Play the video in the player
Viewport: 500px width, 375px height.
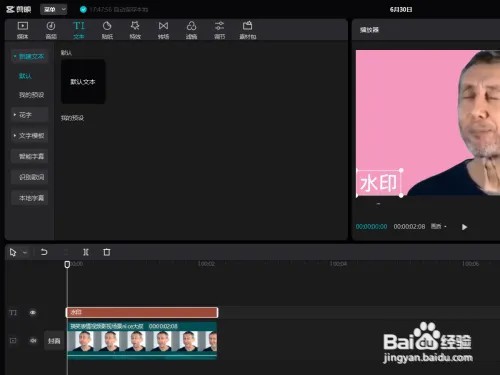tap(464, 227)
